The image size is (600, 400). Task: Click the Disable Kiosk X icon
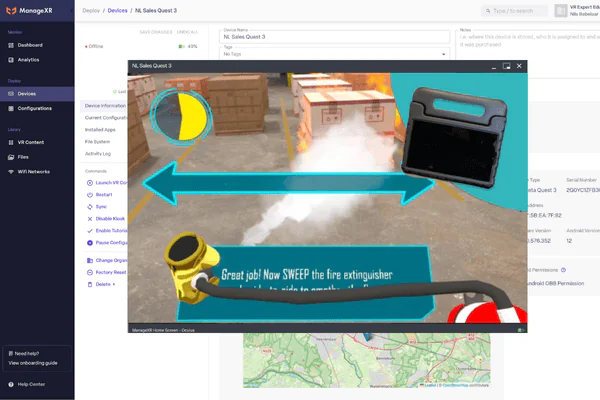90,219
